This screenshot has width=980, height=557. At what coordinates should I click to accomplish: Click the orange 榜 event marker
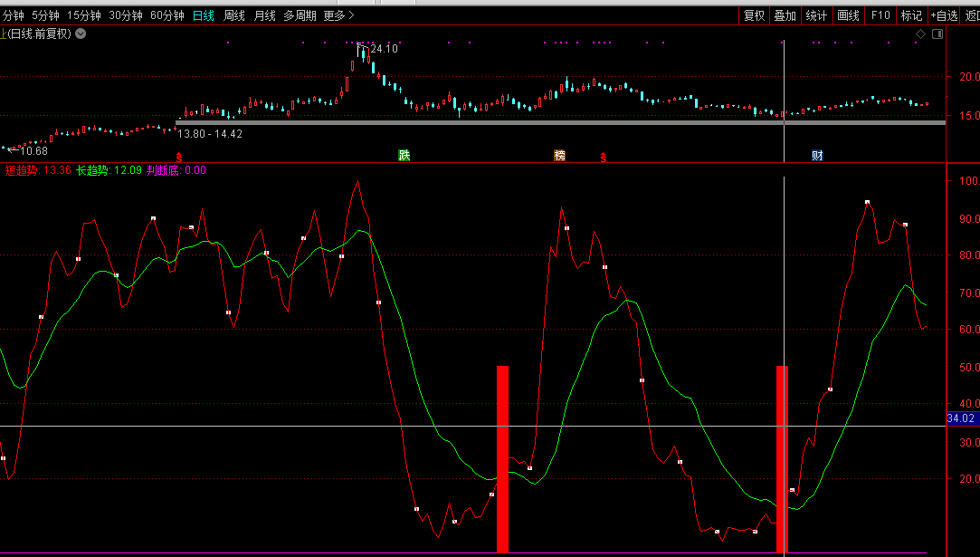pos(559,155)
